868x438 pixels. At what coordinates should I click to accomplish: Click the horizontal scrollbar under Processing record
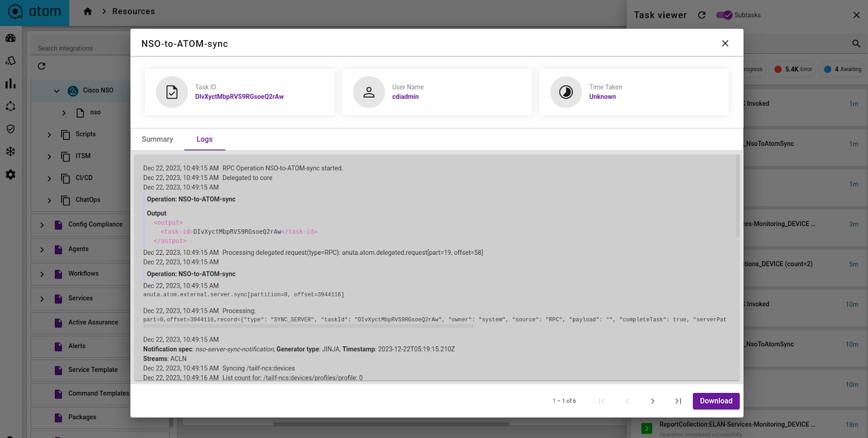click(308, 326)
